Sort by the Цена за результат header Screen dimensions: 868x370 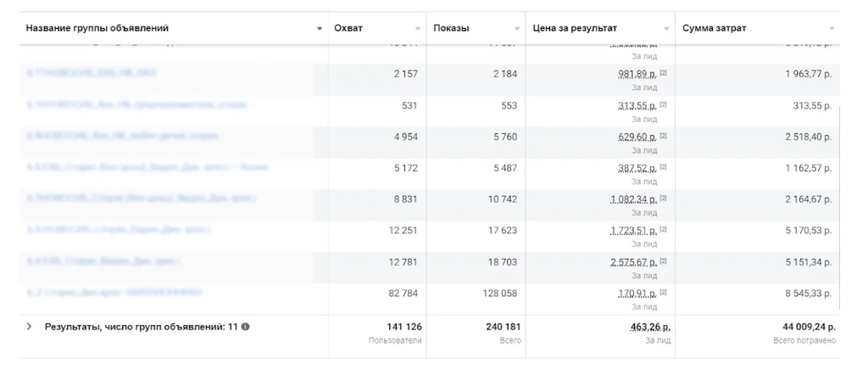pos(575,28)
